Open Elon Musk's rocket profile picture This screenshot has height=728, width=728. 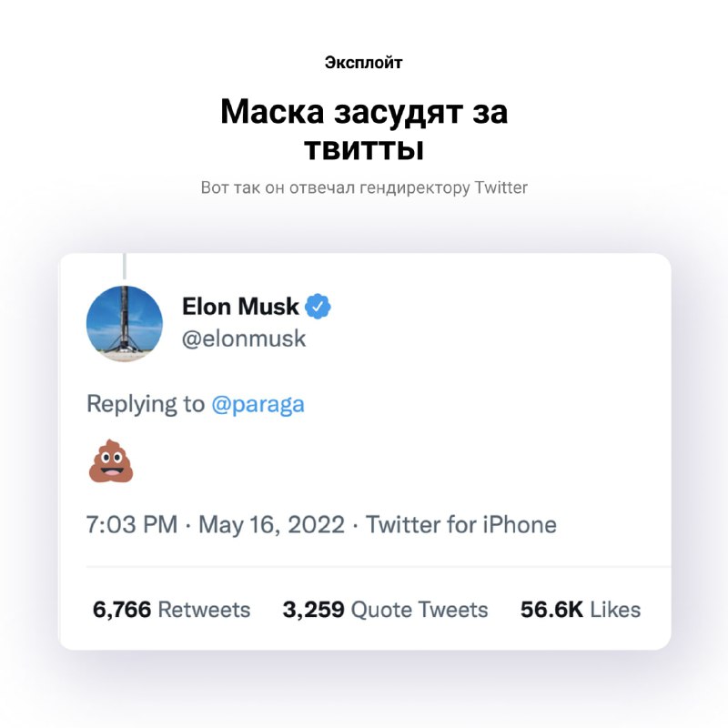click(125, 324)
